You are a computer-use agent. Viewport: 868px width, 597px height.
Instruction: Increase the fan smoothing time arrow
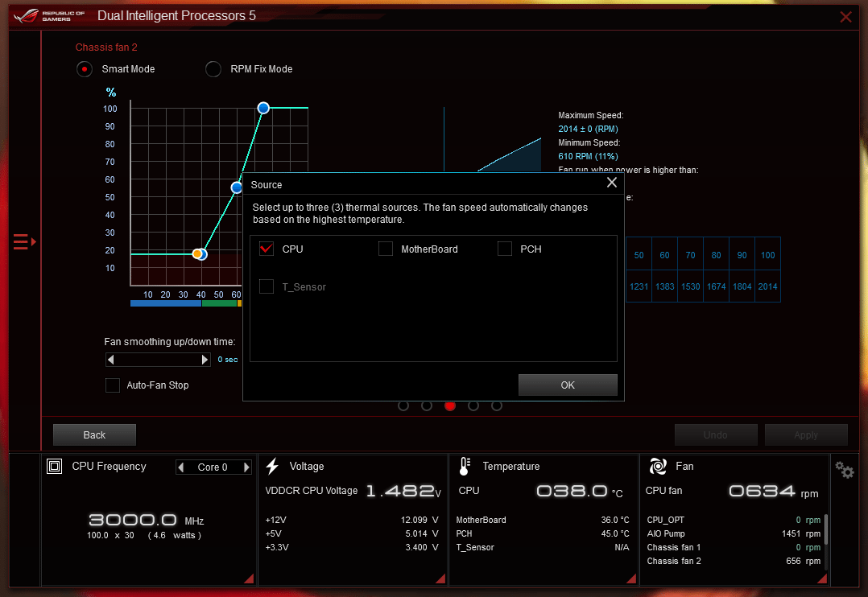(x=205, y=360)
